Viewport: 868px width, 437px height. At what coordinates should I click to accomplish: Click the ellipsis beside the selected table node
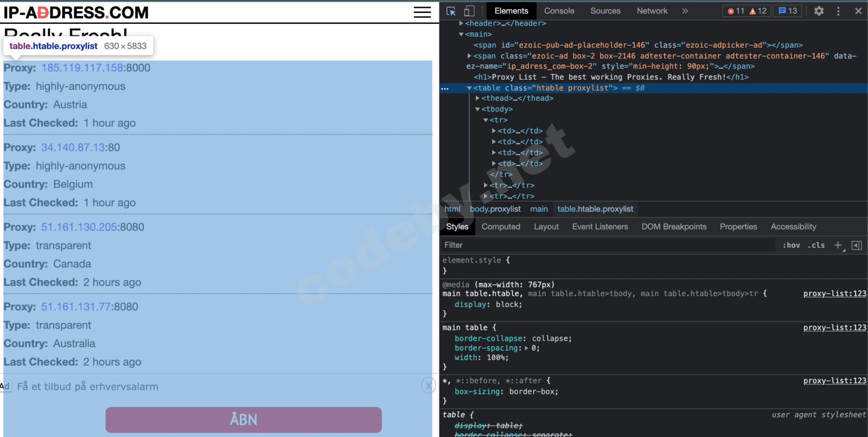[445, 88]
